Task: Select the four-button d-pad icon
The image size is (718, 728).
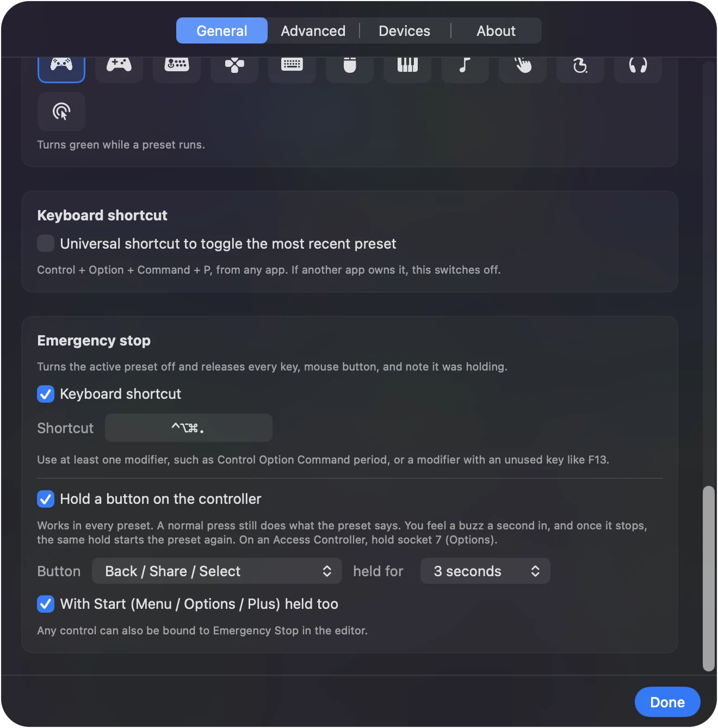Action: coord(234,69)
